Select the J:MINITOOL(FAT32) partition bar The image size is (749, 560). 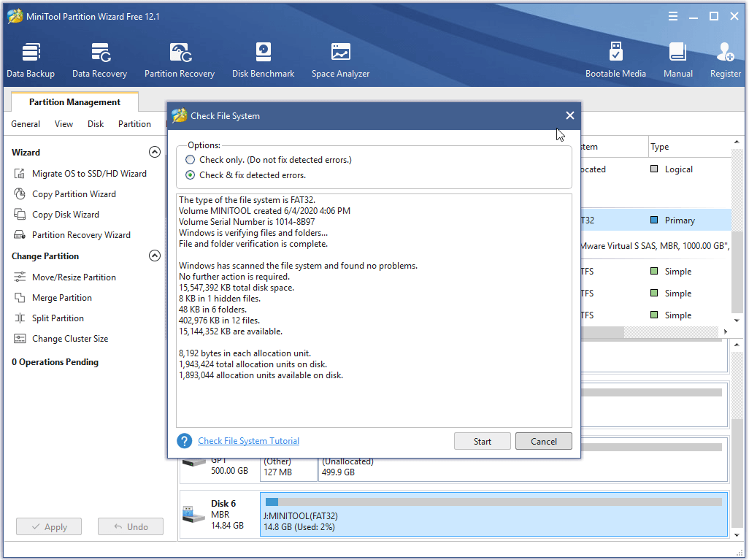(493, 514)
